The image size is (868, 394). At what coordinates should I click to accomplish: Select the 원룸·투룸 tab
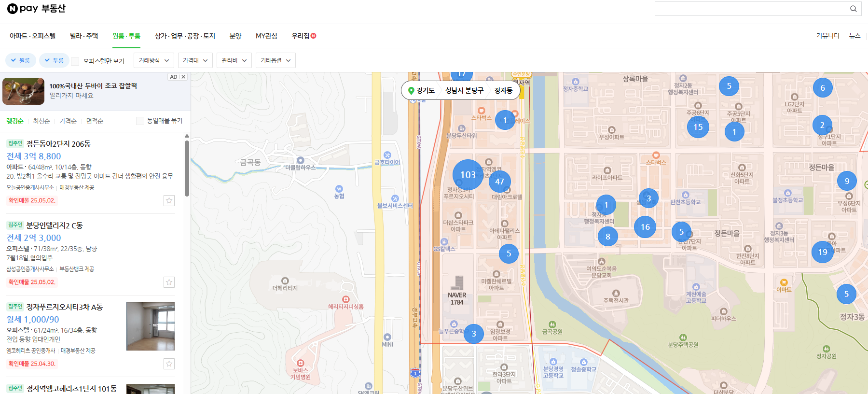click(126, 36)
